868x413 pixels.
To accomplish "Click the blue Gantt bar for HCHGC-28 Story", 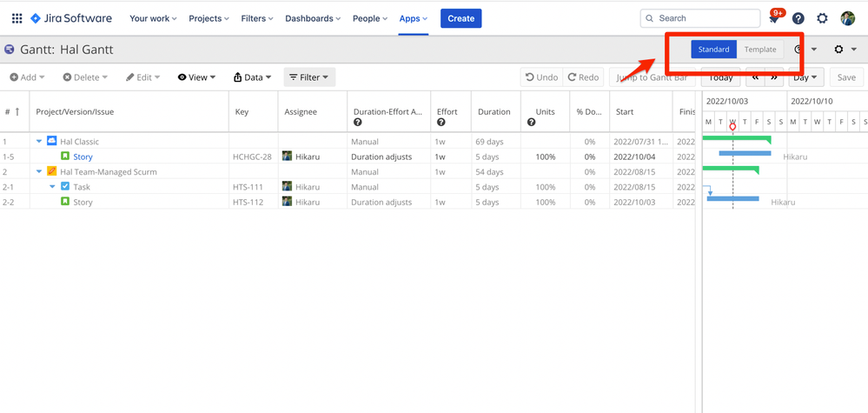I will coord(745,153).
